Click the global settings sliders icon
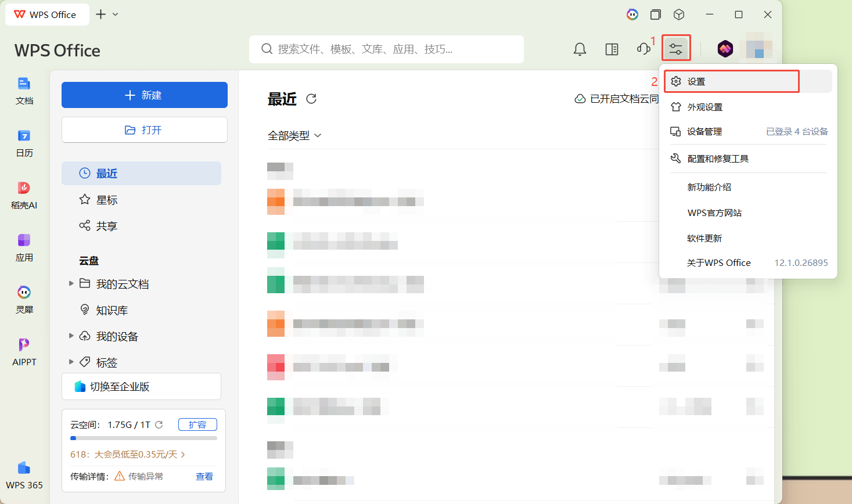The image size is (852, 504). 675,49
